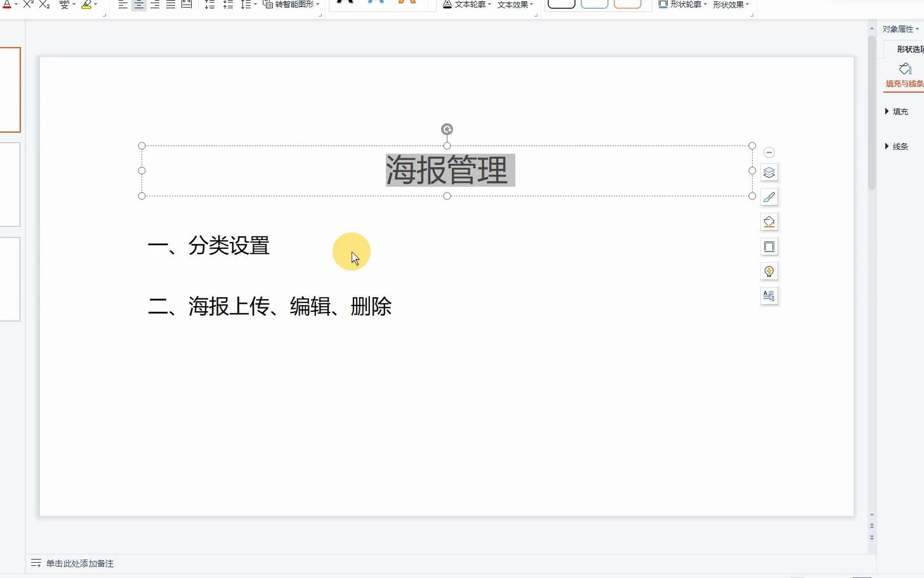This screenshot has height=578, width=924.
Task: Open the layers icon in the floating toolbar
Action: pyautogui.click(x=769, y=172)
